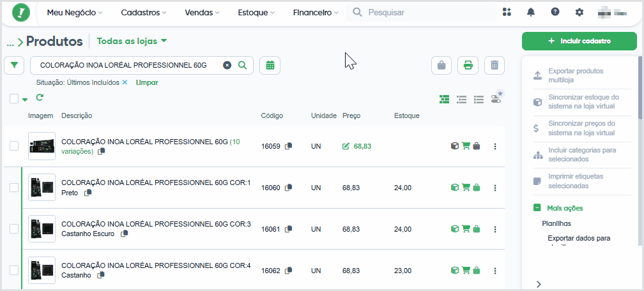Click the trash can delete icon

(494, 65)
